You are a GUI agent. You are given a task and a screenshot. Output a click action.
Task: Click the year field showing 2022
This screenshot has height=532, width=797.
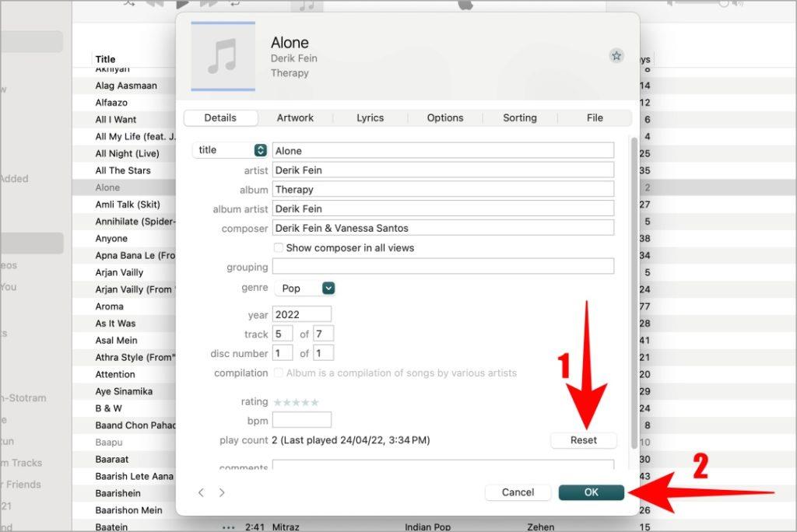(x=302, y=314)
